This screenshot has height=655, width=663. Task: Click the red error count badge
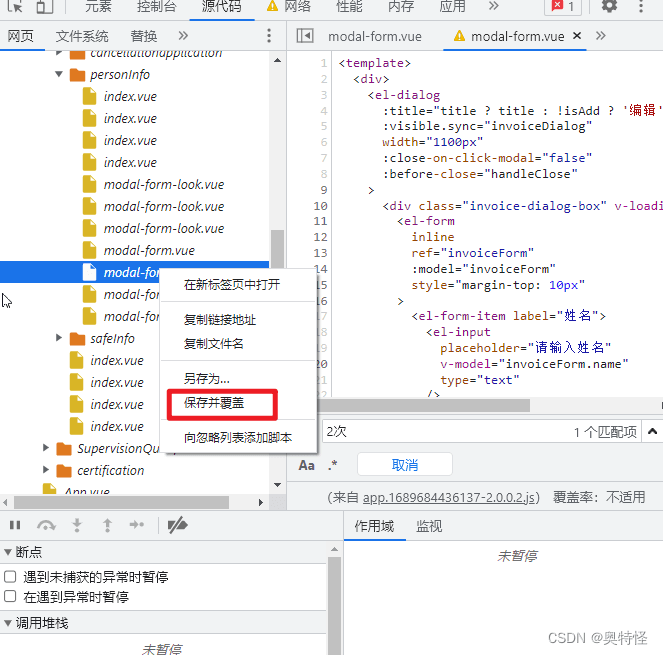[560, 6]
